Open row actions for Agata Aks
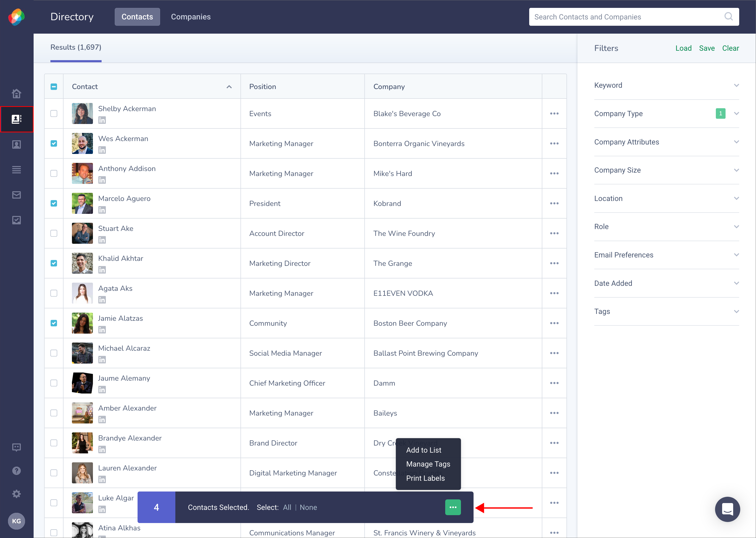Image resolution: width=756 pixels, height=538 pixels. click(x=554, y=293)
